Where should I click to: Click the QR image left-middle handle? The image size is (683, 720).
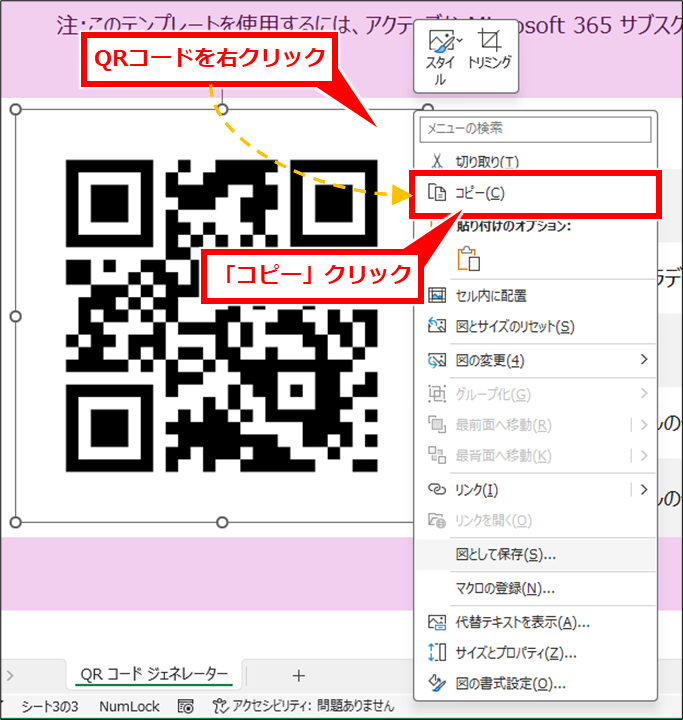(x=16, y=316)
